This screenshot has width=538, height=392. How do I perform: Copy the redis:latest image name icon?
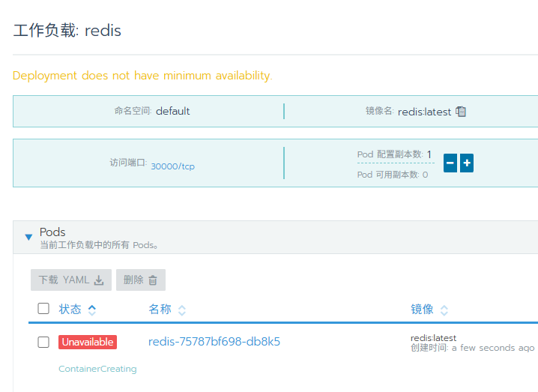pos(461,112)
